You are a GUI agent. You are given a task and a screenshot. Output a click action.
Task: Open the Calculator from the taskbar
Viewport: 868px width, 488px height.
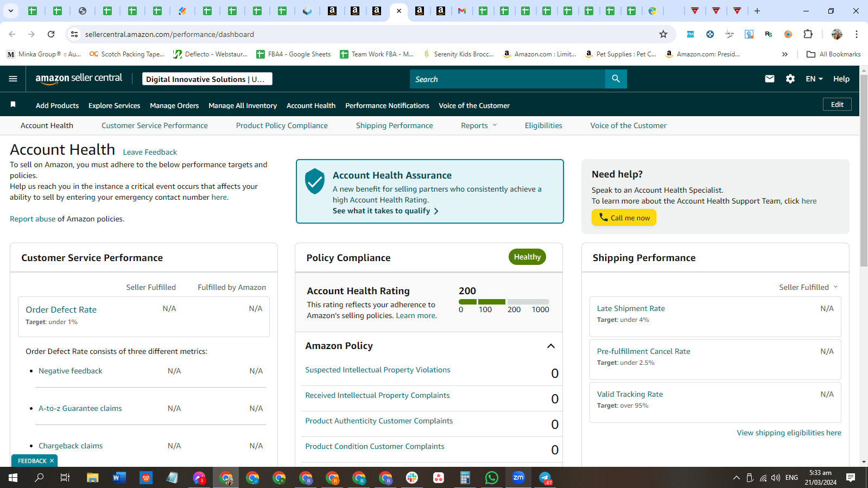coord(465,478)
